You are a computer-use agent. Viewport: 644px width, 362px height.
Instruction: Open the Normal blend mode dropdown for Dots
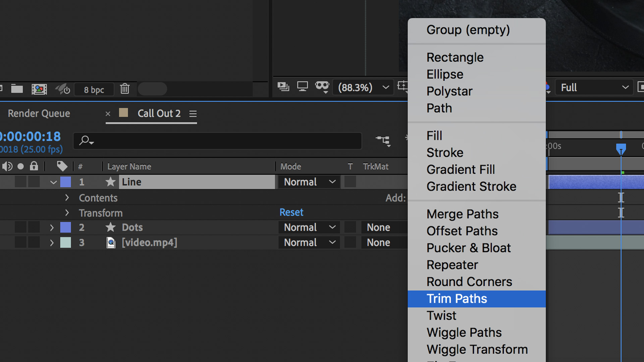click(x=309, y=227)
